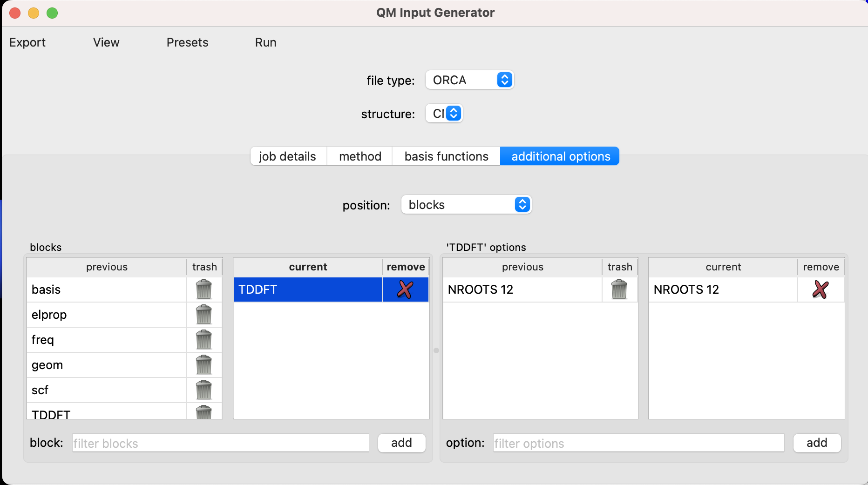Select 'elprop' in previous blocks list

[107, 315]
